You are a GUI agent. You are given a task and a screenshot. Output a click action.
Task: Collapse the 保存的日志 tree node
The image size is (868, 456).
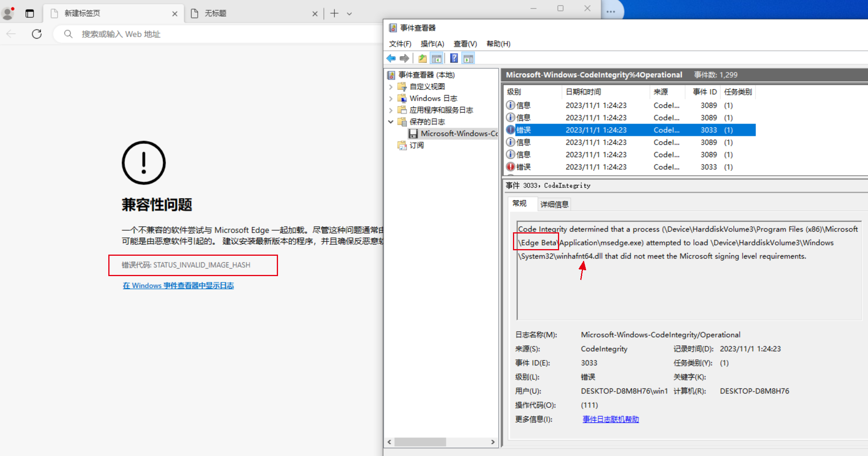(391, 122)
